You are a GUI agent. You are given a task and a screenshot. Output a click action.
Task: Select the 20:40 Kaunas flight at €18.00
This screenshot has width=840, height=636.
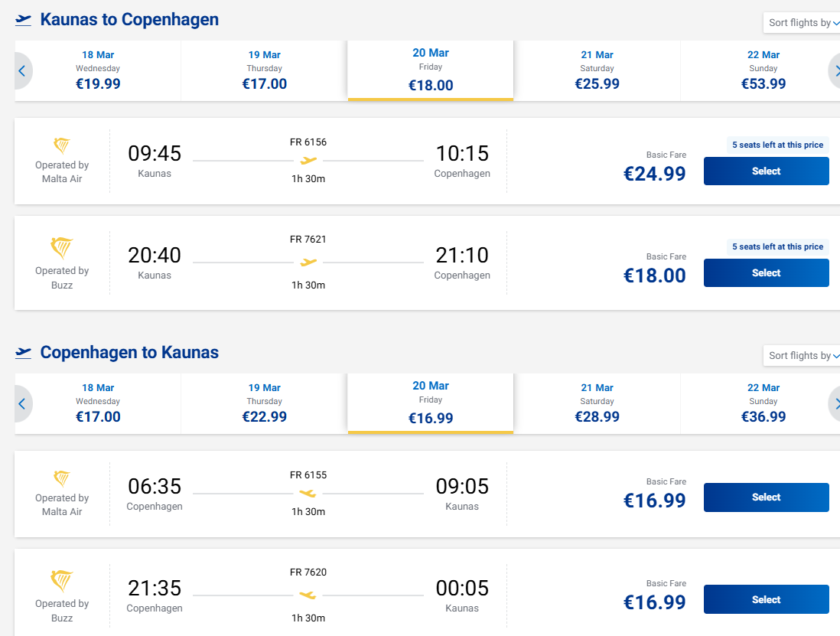(766, 273)
